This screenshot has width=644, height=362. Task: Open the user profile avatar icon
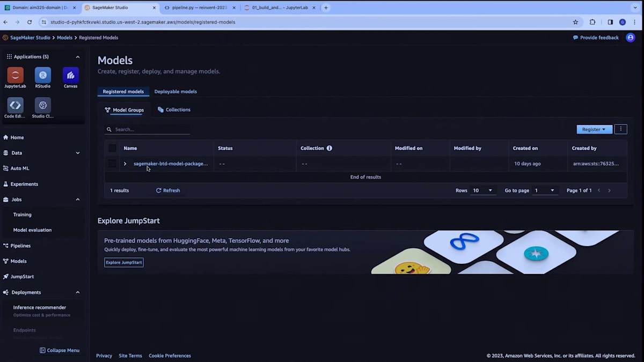tap(631, 38)
